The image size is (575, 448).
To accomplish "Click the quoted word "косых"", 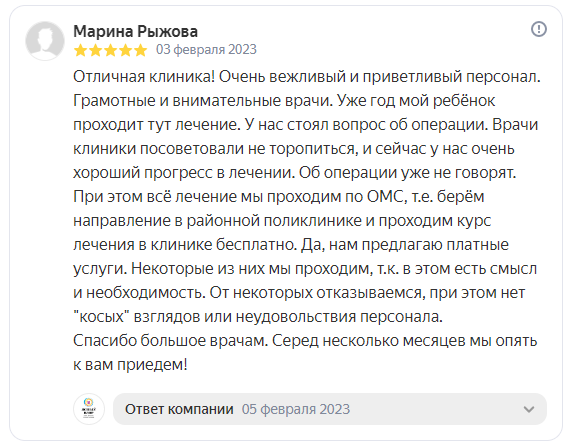I will pyautogui.click(x=102, y=316).
